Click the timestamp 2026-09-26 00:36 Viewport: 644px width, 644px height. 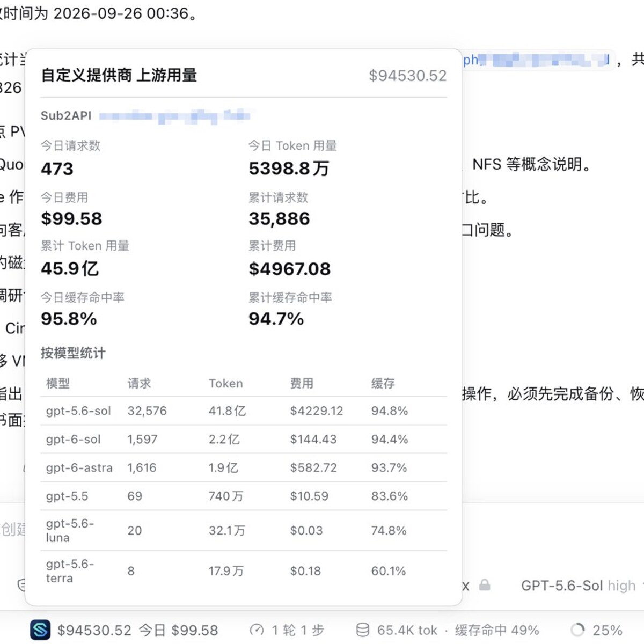coord(121,13)
